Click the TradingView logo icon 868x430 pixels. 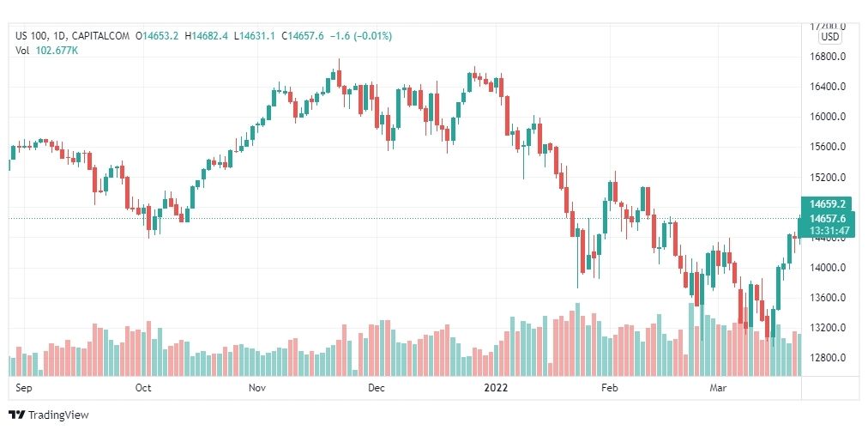pyautogui.click(x=17, y=415)
